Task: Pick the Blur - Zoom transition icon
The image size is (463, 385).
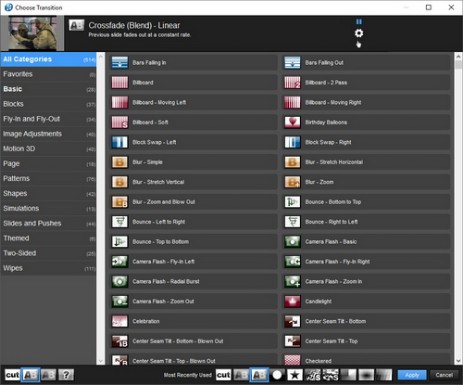Action: [x=292, y=182]
